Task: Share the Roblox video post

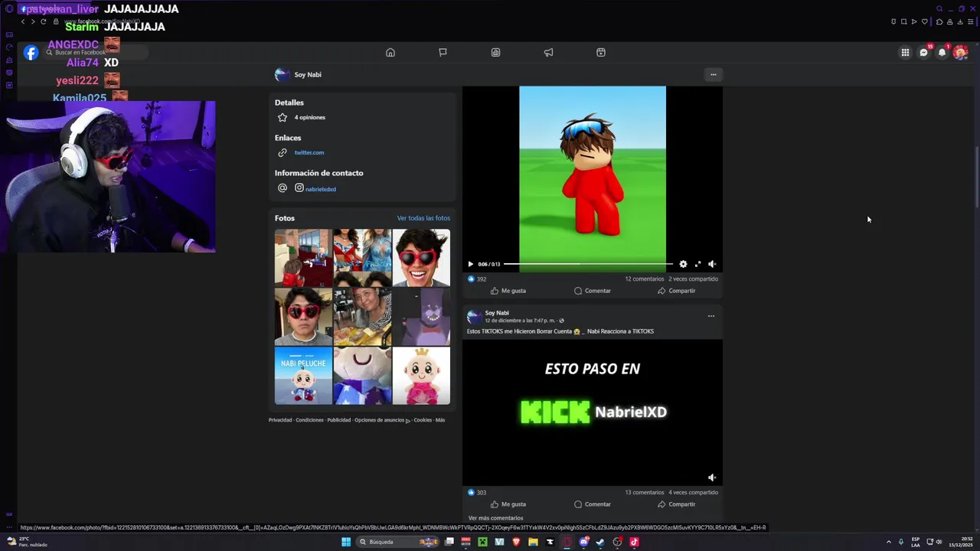Action: click(x=677, y=291)
